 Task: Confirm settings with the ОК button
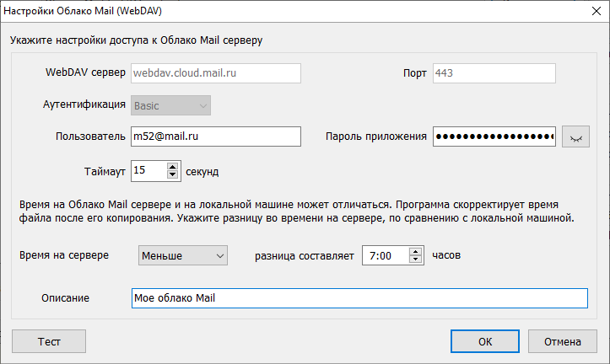pos(484,341)
